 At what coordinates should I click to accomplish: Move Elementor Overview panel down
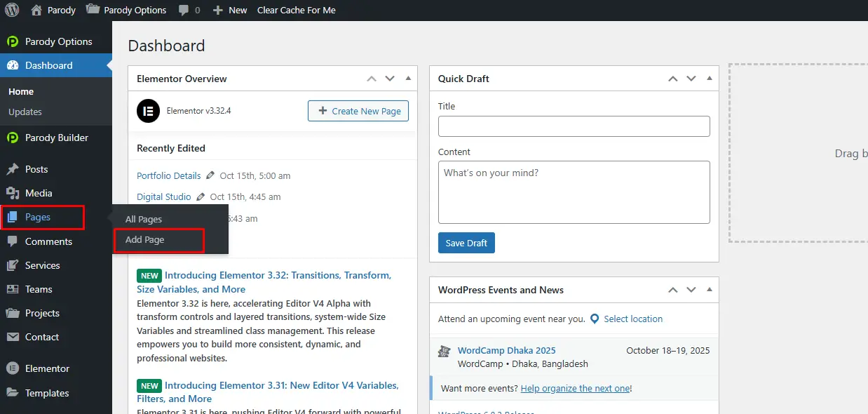[390, 79]
